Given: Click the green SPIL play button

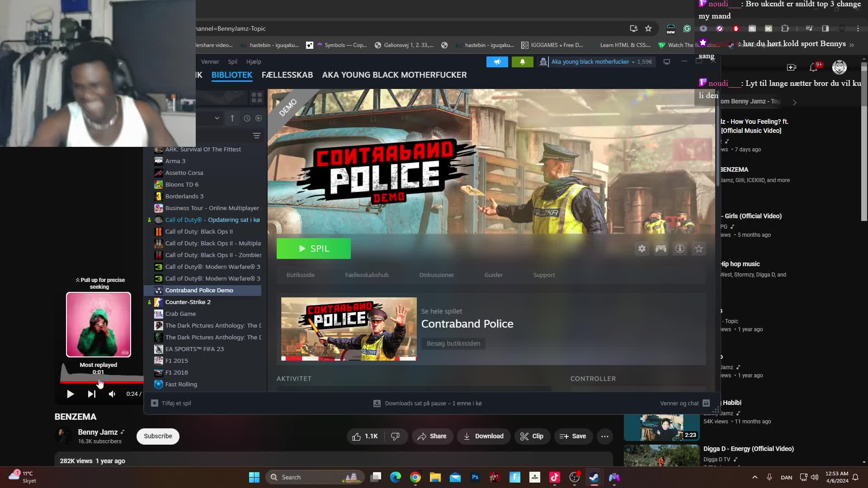Looking at the screenshot, I should 313,249.
